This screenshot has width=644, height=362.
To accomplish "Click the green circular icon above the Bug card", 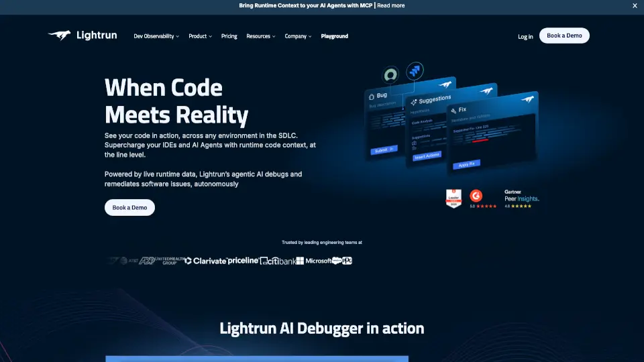I will 390,74.
